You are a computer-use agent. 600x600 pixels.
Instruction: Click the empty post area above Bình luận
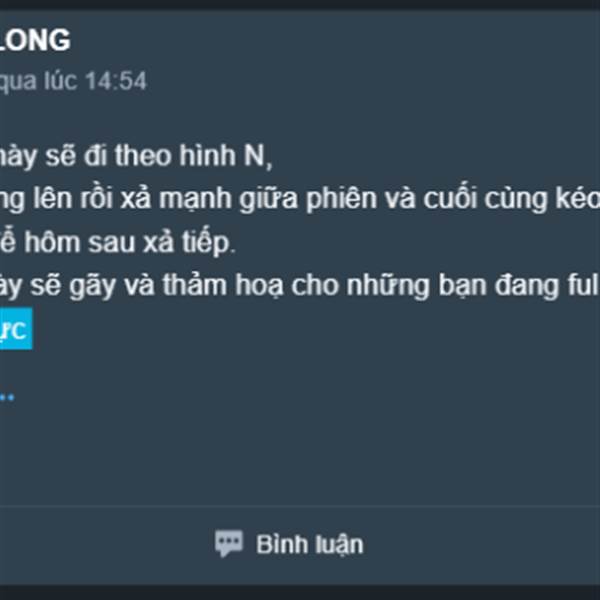coord(300,452)
